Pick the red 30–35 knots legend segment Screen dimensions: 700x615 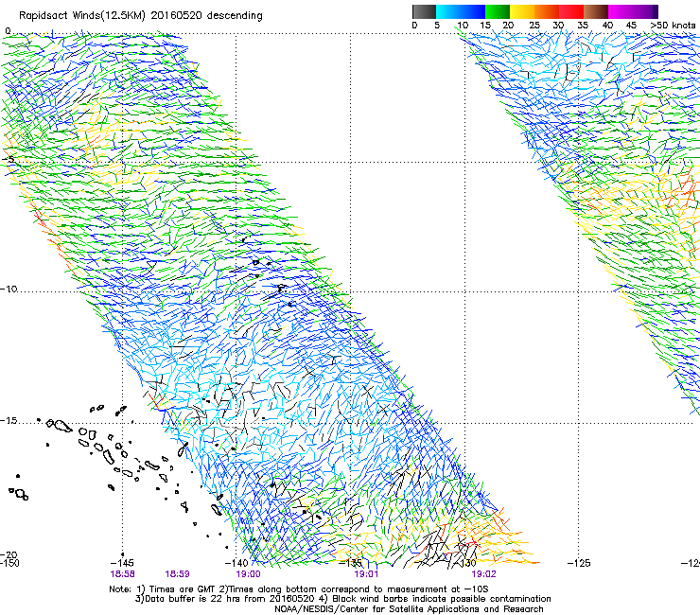571,11
